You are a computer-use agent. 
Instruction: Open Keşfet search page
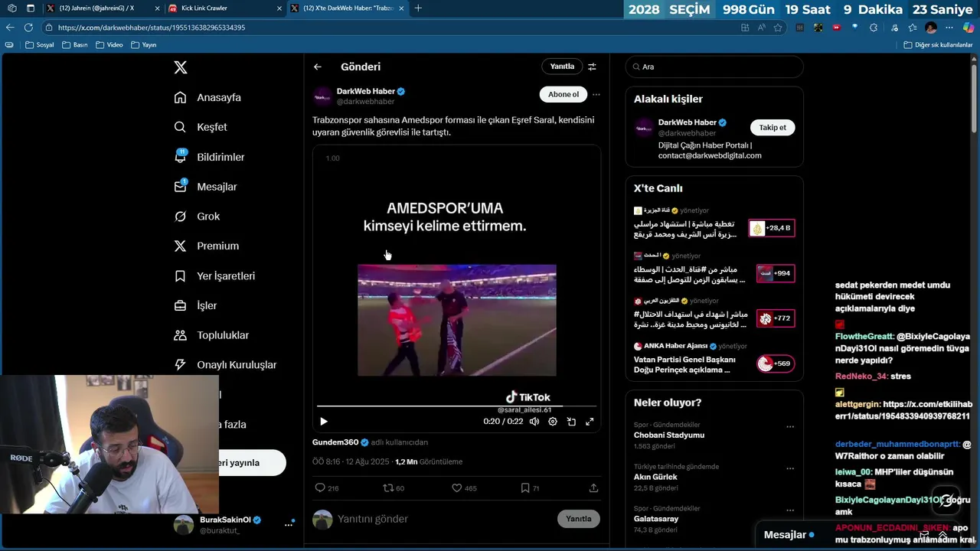pyautogui.click(x=201, y=127)
